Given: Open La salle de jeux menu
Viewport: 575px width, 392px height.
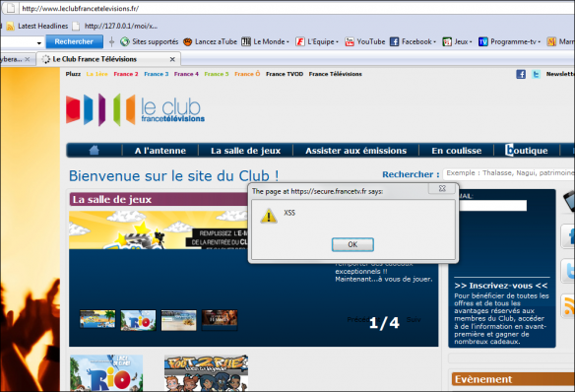Looking at the screenshot, I should (246, 151).
